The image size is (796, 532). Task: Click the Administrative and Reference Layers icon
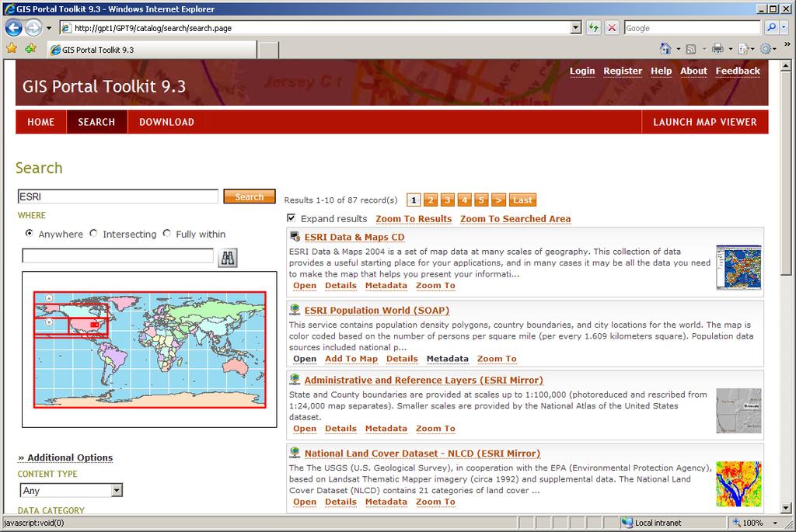pos(295,379)
